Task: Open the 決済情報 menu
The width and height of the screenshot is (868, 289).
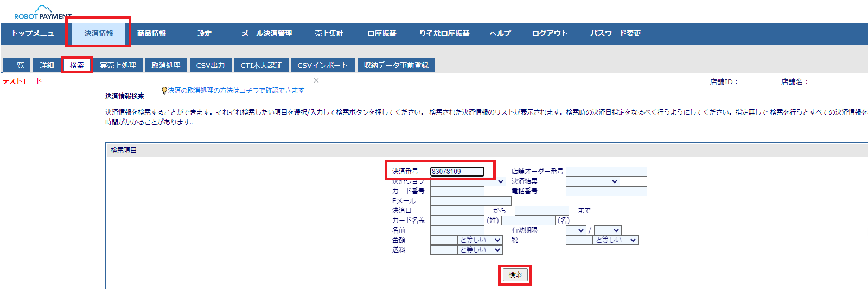Action: click(x=99, y=33)
